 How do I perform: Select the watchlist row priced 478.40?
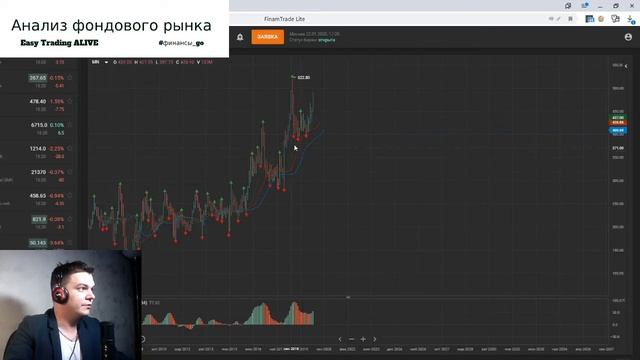click(x=40, y=105)
